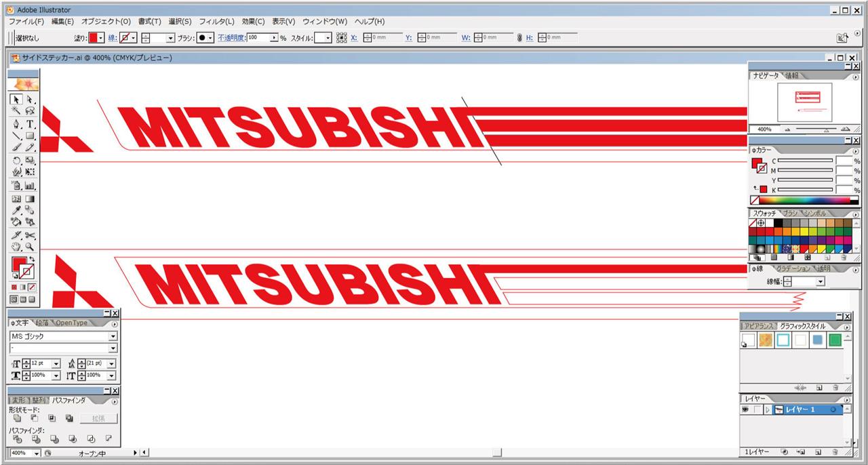The height and width of the screenshot is (465, 868).
Task: Choose the Lasso tool
Action: pos(30,111)
